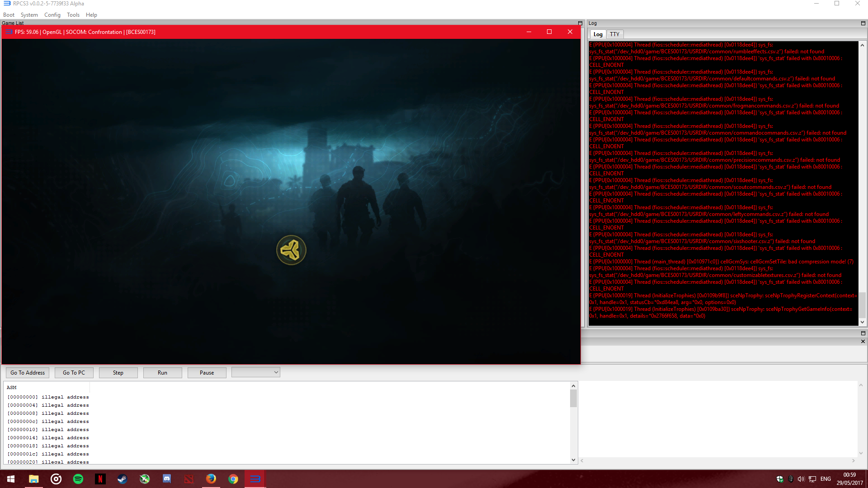
Task: Click the volume speaker tray icon
Action: [x=801, y=479]
